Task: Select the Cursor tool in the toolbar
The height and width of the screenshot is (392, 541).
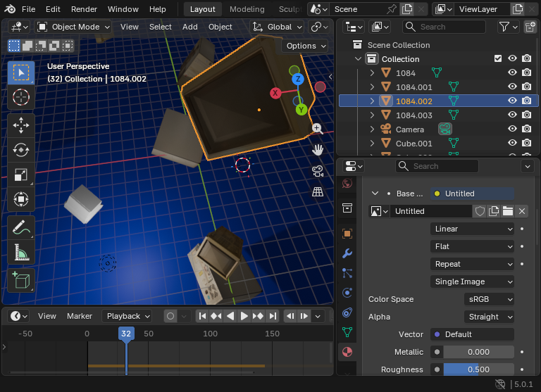Action: point(20,98)
